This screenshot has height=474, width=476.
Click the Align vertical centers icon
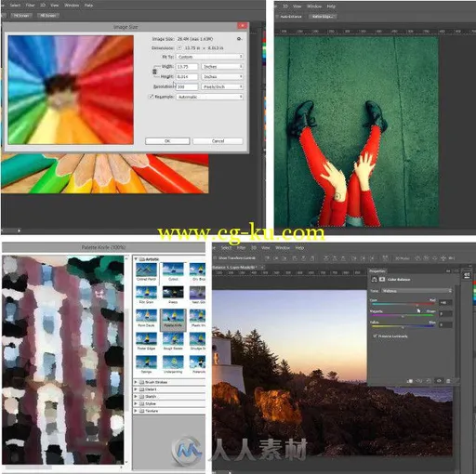click(x=276, y=257)
